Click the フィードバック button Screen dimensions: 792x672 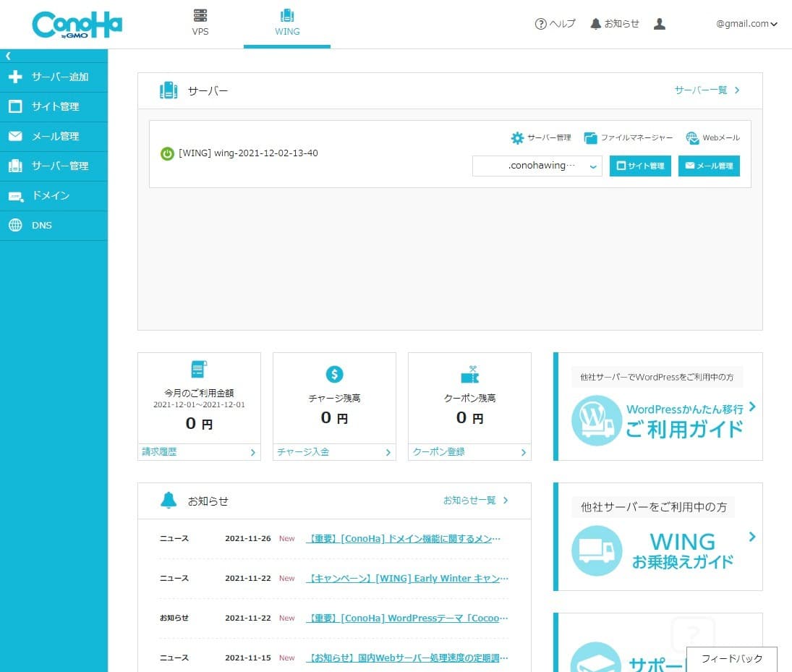coord(731,659)
